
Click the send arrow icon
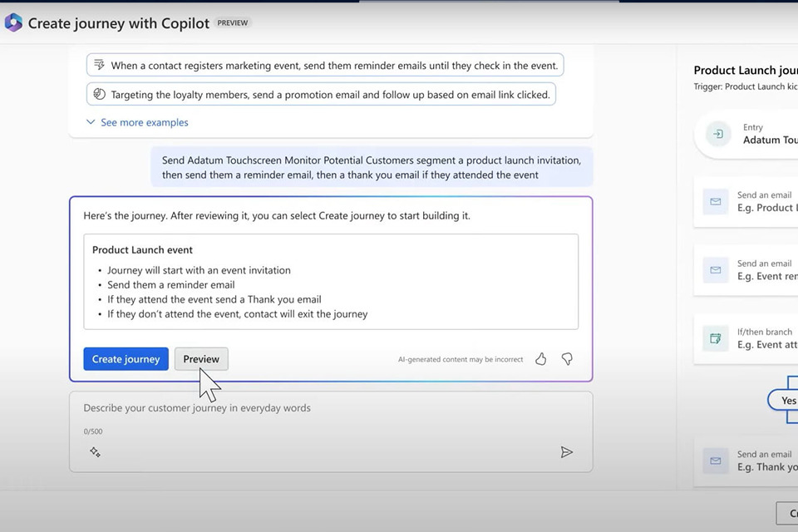566,452
